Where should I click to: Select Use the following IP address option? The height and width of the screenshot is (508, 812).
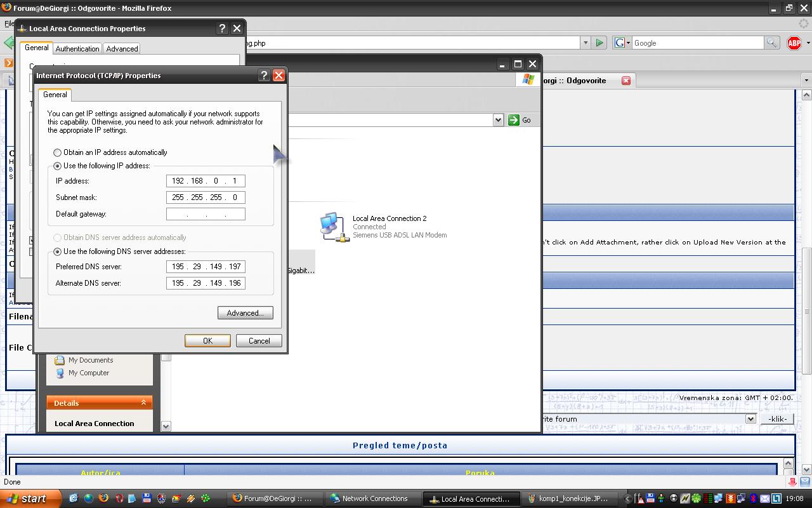pyautogui.click(x=58, y=166)
